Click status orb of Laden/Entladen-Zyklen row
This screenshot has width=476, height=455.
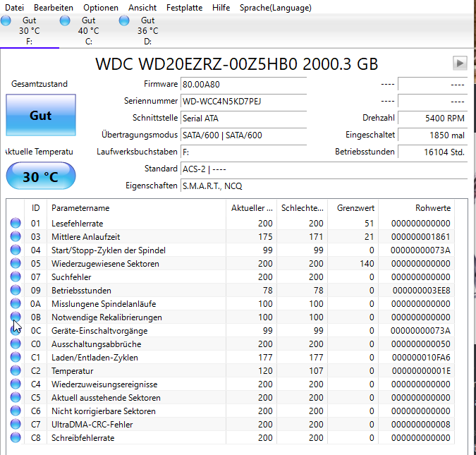click(x=16, y=357)
